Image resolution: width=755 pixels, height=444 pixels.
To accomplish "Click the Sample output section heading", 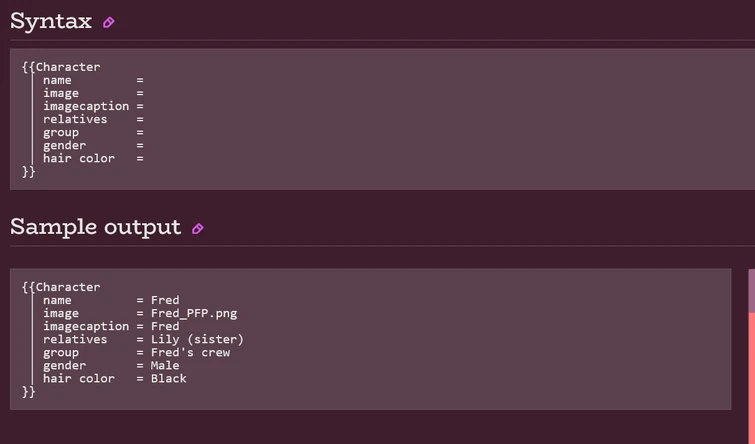I will 95,227.
